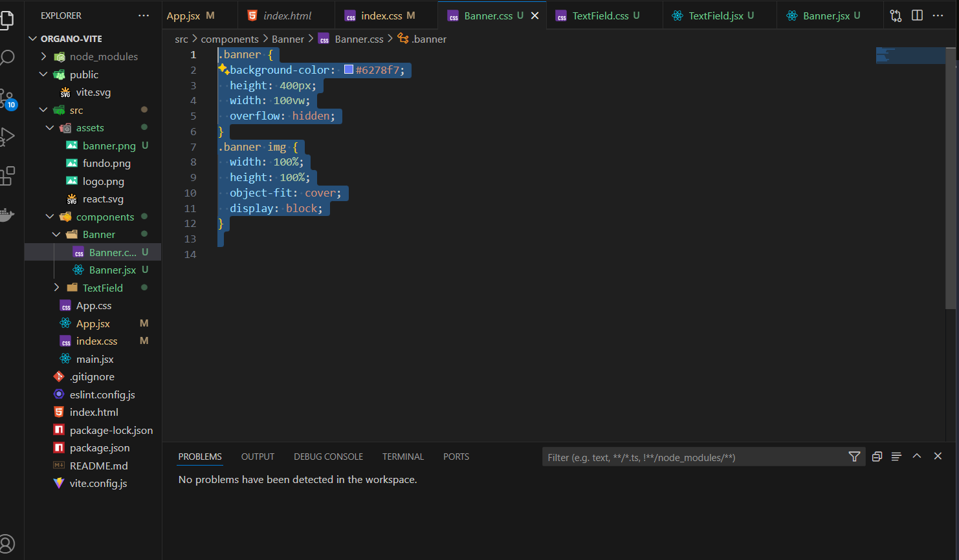Click the editor vertical scrollbar
959x560 pixels.
tap(951, 178)
